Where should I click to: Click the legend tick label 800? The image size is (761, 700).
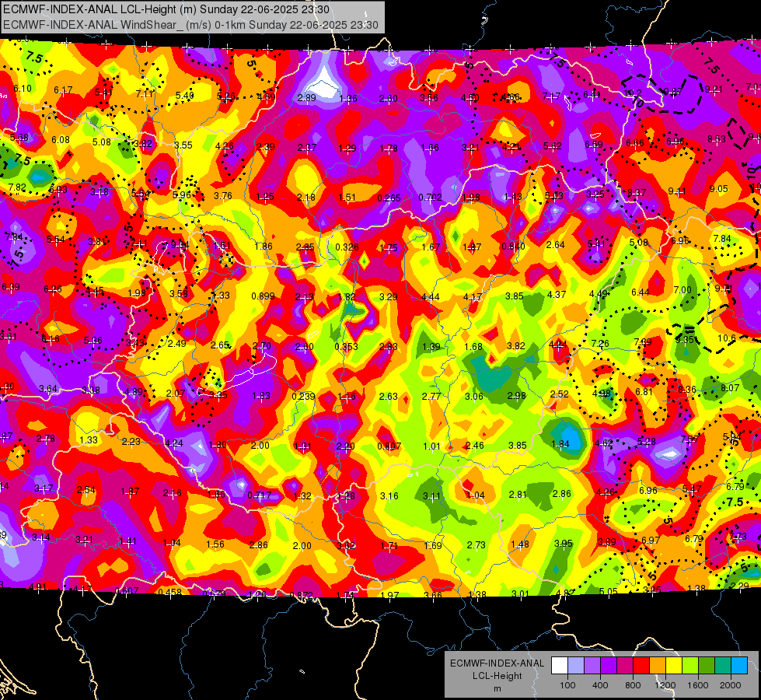(x=633, y=685)
